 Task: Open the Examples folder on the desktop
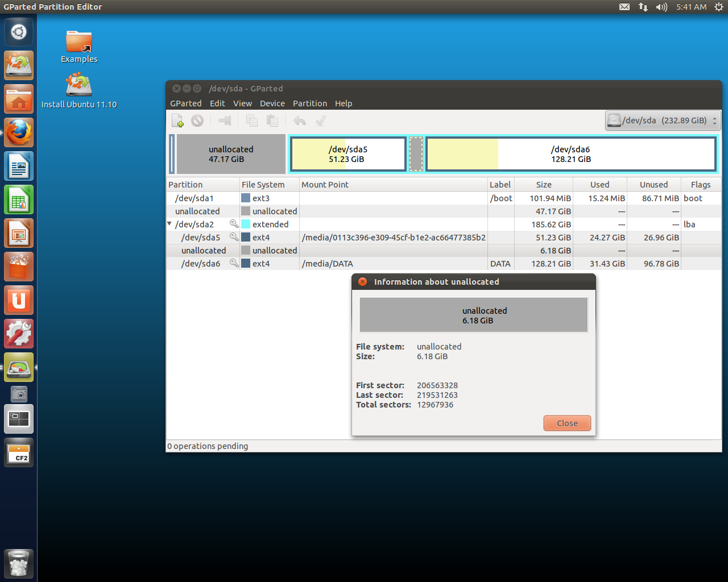click(79, 47)
